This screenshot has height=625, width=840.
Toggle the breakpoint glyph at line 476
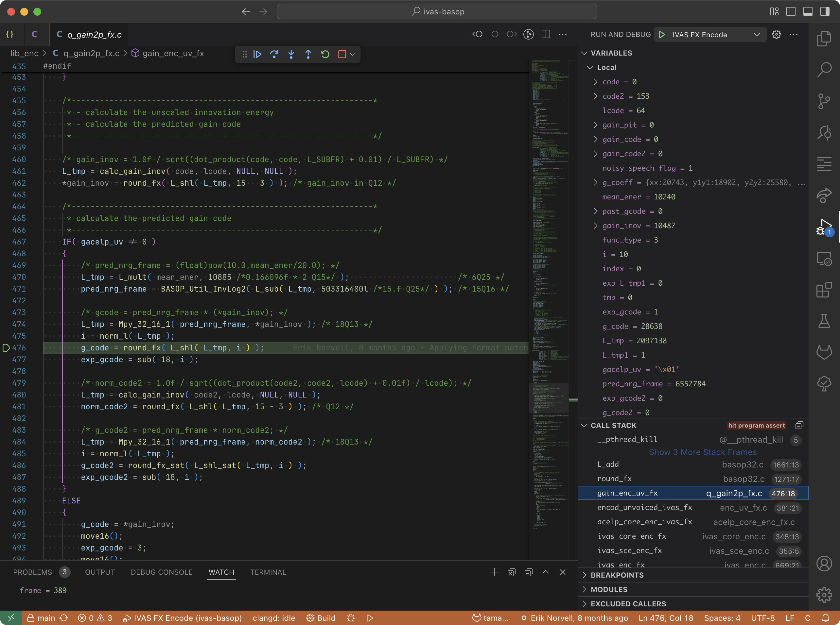(x=7, y=348)
